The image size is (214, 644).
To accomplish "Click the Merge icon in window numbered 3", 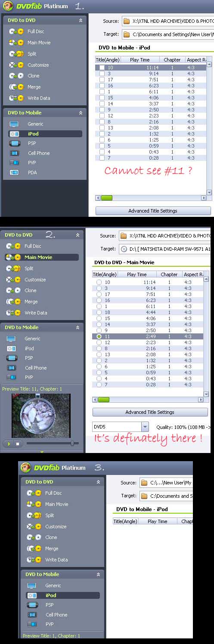I will [34, 548].
